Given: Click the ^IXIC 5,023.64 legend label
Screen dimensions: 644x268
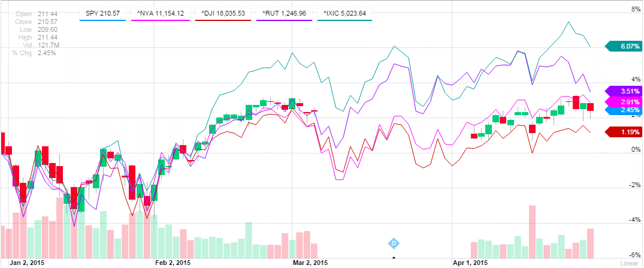Looking at the screenshot, I should (345, 13).
